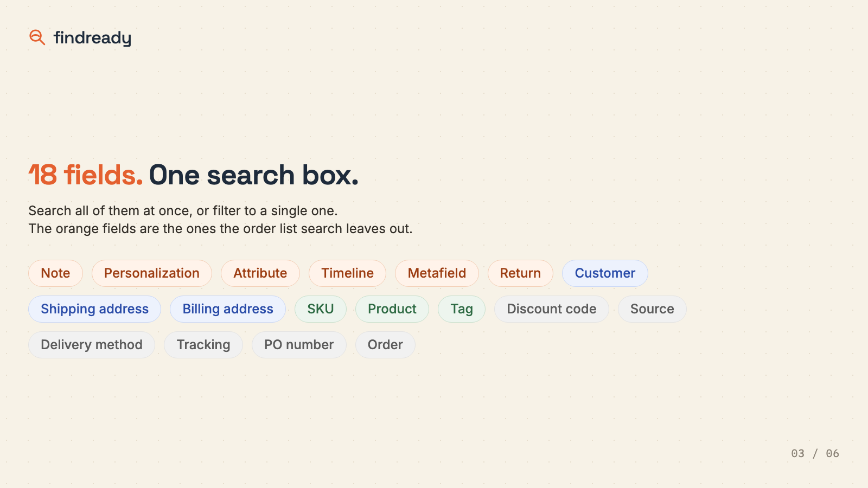Choose the Tag chip
The height and width of the screenshot is (488, 868).
[x=462, y=309]
